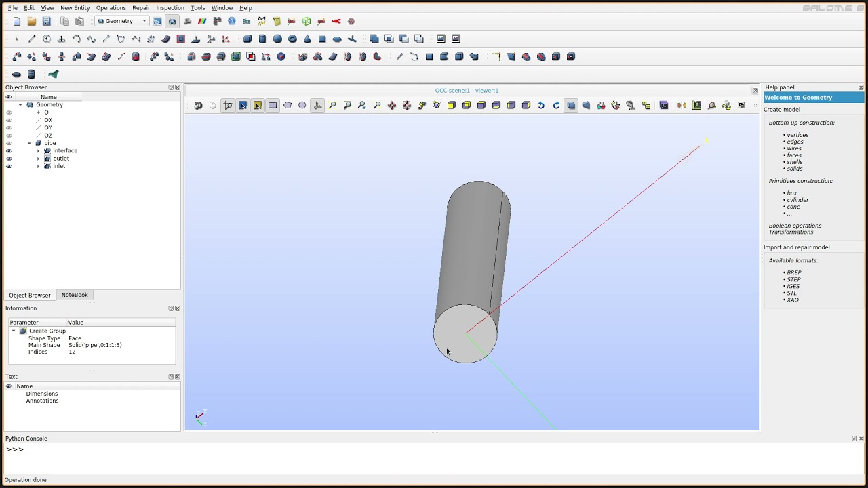This screenshot has width=868, height=488.
Task: Toggle visibility eye for inlet group
Action: pos(9,166)
